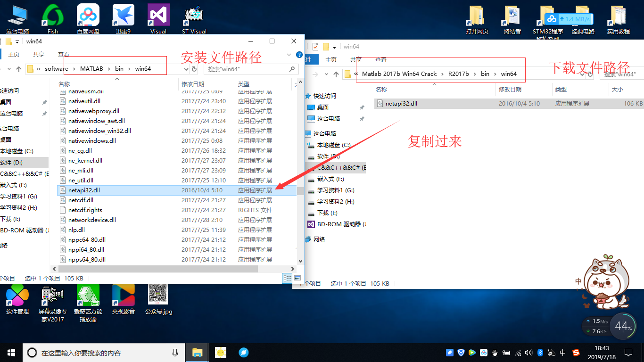Click the up-arrow navigation button in the right Explorer window
644x362 pixels.
click(x=336, y=74)
